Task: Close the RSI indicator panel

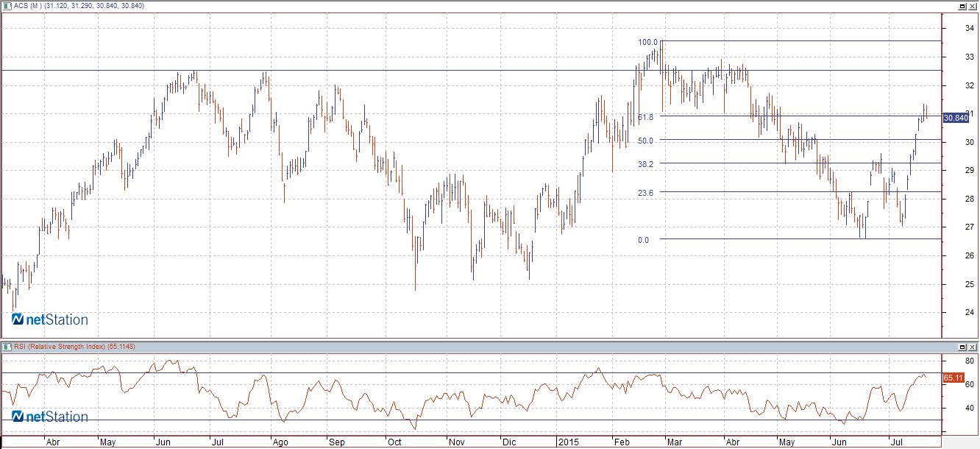Action: 972,346
